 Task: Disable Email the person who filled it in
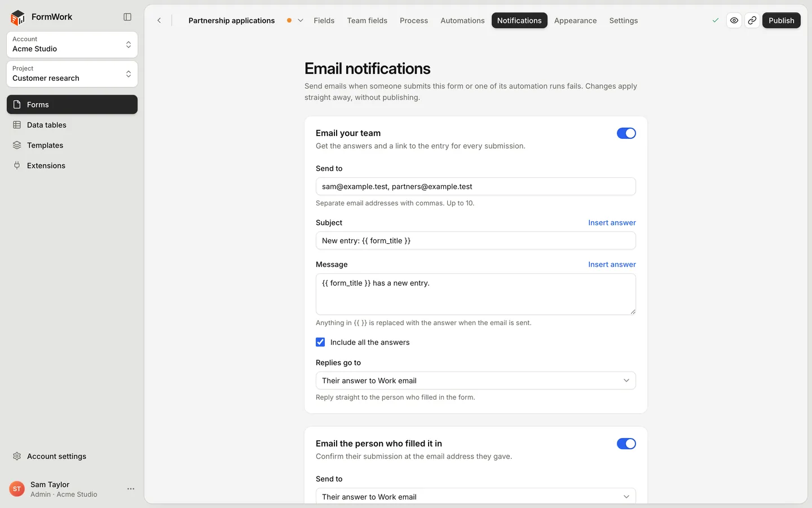click(626, 444)
